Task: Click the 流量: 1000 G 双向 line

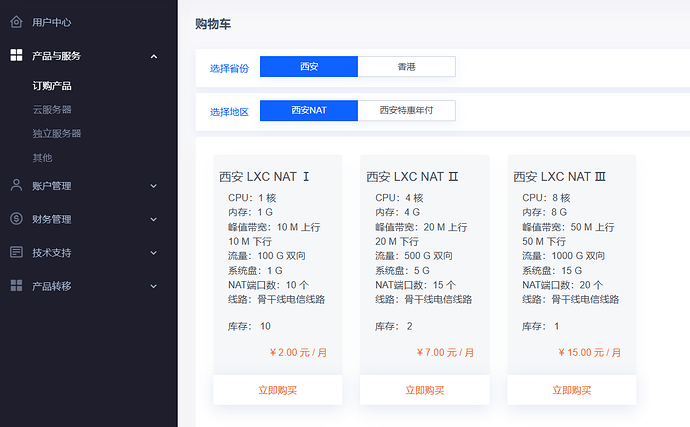Action: pyautogui.click(x=563, y=256)
